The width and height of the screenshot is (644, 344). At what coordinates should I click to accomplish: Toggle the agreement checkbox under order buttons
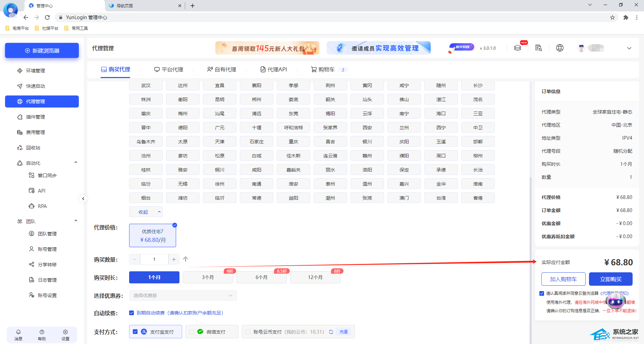point(541,293)
